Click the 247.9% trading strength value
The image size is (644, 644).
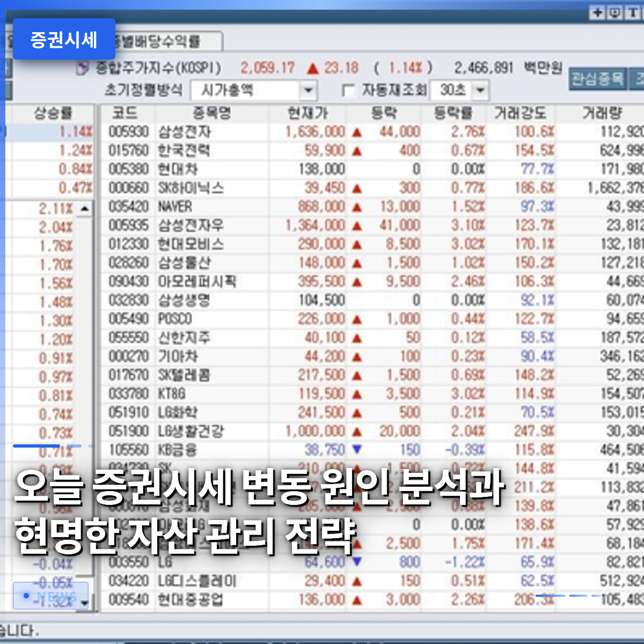(534, 431)
